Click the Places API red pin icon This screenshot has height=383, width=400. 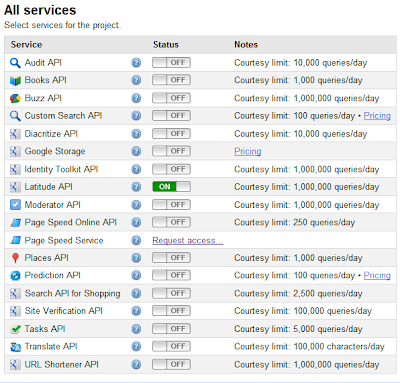click(15, 258)
